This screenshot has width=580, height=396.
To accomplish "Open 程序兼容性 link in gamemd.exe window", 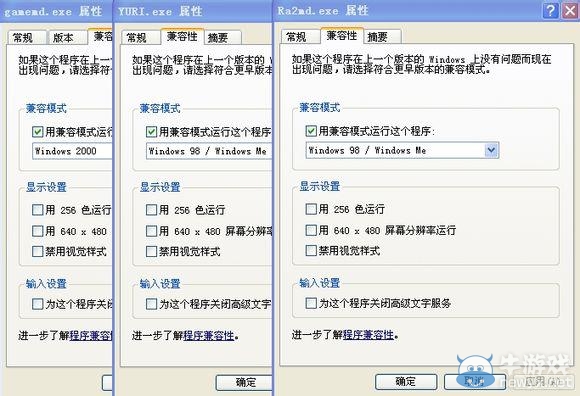I will click(x=91, y=335).
